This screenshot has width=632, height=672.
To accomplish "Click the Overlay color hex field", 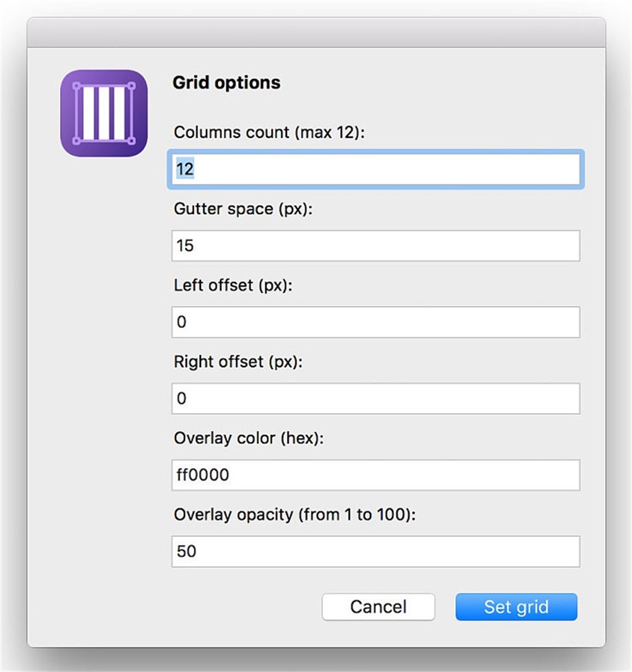I will [375, 475].
